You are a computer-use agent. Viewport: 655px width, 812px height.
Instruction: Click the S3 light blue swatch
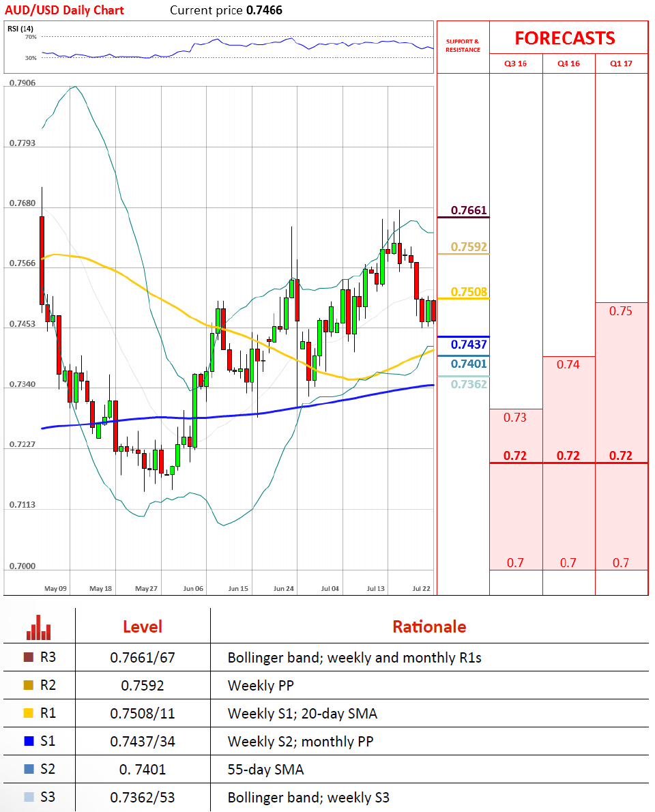[28, 797]
